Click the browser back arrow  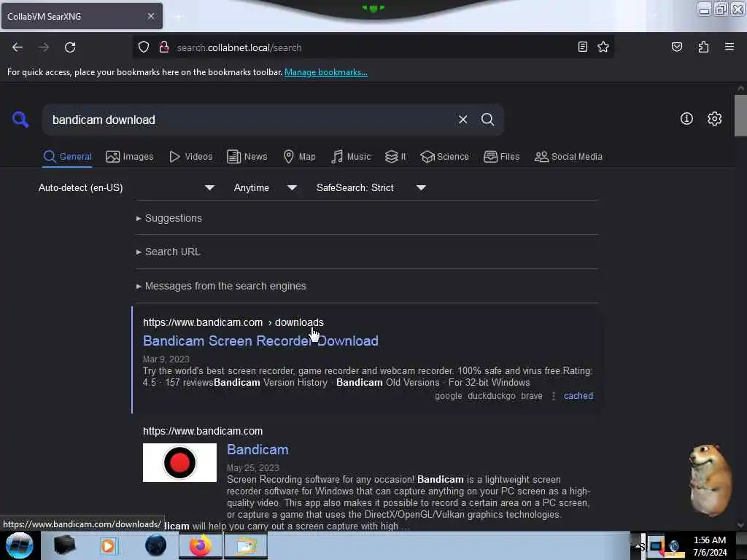[18, 47]
